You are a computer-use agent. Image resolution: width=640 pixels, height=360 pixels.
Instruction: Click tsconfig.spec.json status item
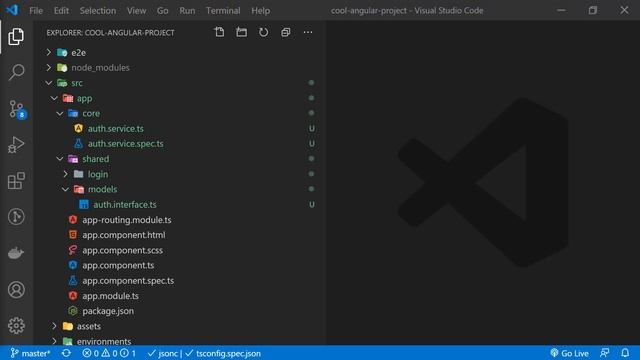point(223,353)
